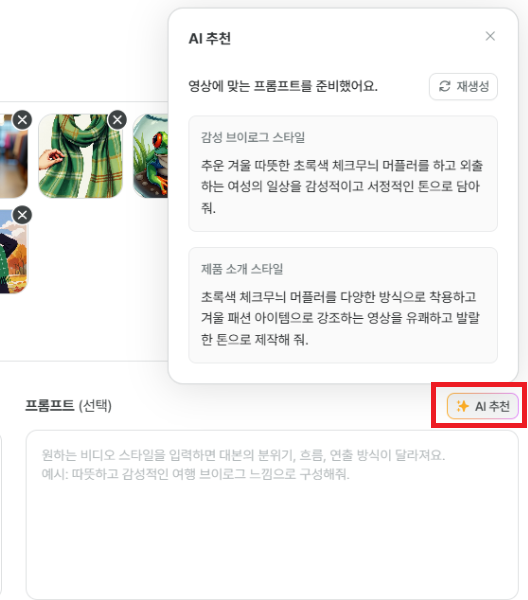The height and width of the screenshot is (600, 528).
Task: Open the green plaid scarf thumbnail
Action: 81,156
